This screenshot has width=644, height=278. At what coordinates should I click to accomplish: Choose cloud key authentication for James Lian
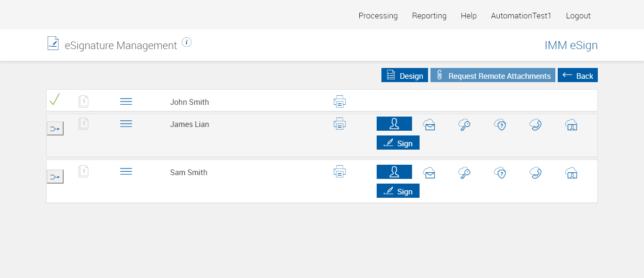464,125
